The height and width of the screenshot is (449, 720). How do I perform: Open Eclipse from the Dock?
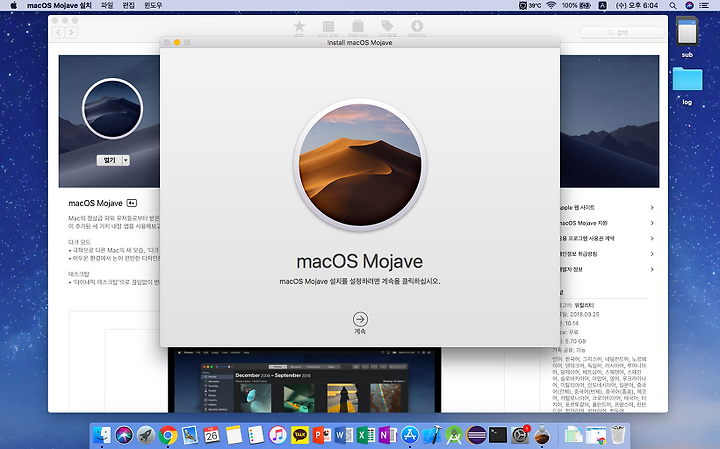tap(476, 434)
